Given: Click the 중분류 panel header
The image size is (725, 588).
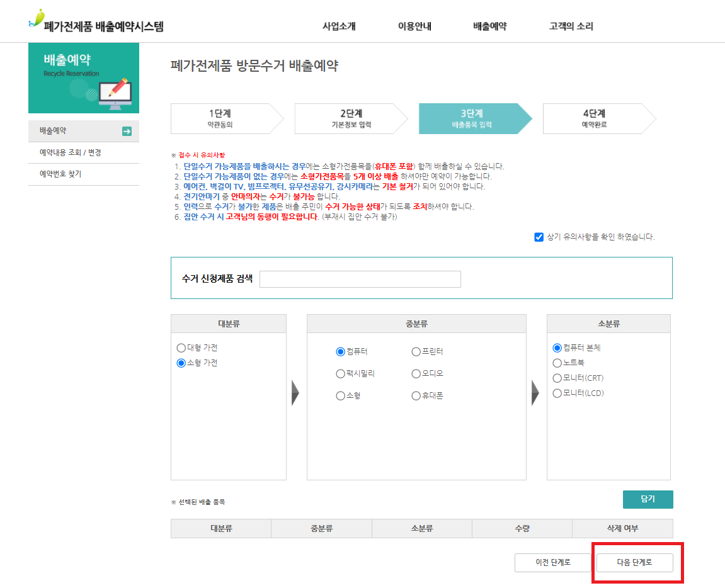Looking at the screenshot, I should pos(416,324).
